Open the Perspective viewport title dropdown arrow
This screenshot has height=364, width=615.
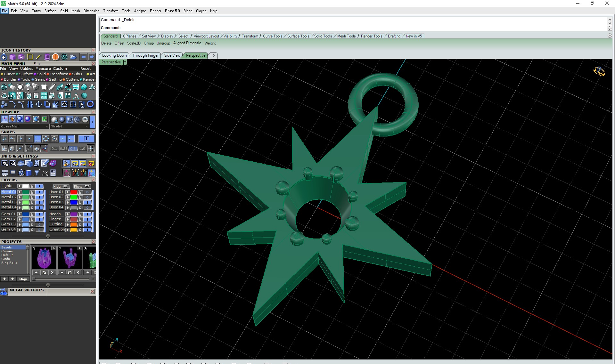(x=125, y=62)
